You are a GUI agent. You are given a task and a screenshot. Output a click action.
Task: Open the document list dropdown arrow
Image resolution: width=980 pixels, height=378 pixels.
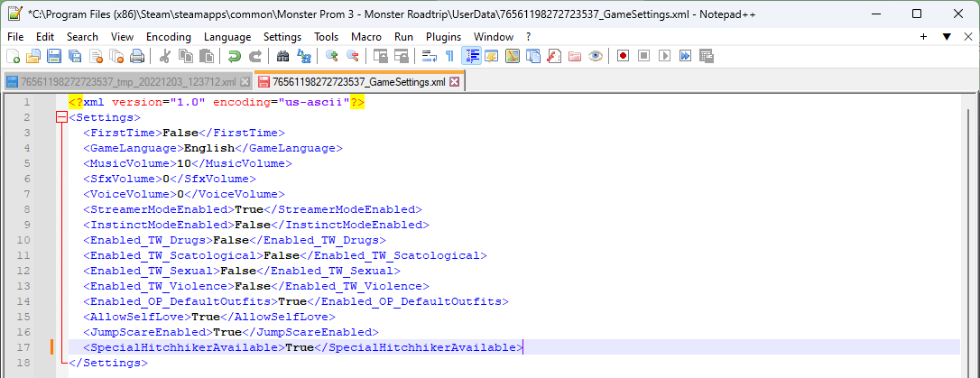947,37
